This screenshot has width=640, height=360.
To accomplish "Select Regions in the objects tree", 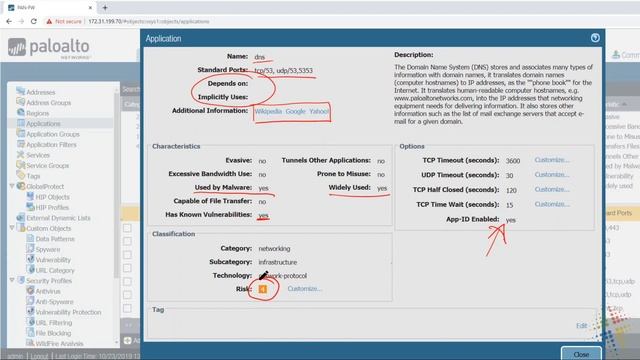I will pos(37,113).
